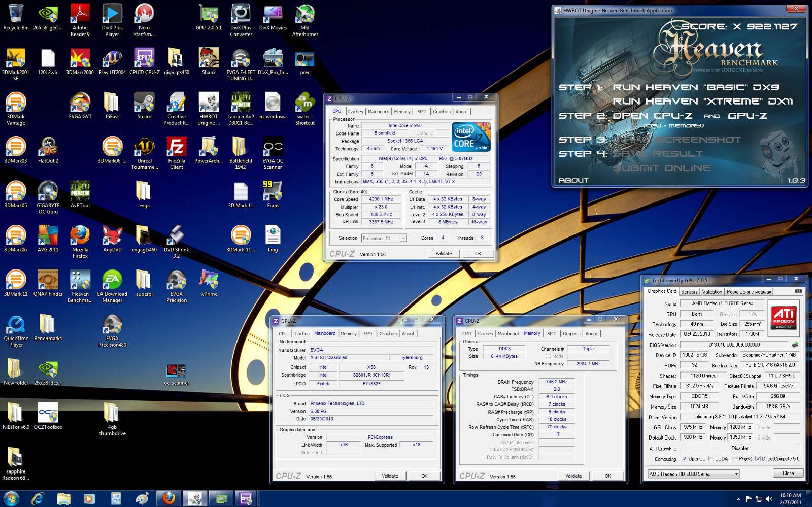The width and height of the screenshot is (812, 507).
Task: Open About tab in processor CPU-Z window
Action: [x=462, y=112]
